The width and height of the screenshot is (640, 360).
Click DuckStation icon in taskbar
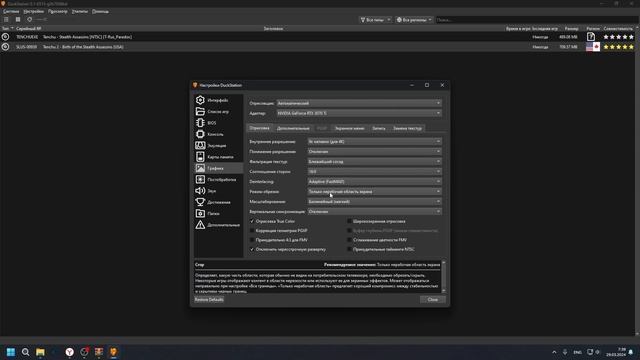[x=113, y=352]
